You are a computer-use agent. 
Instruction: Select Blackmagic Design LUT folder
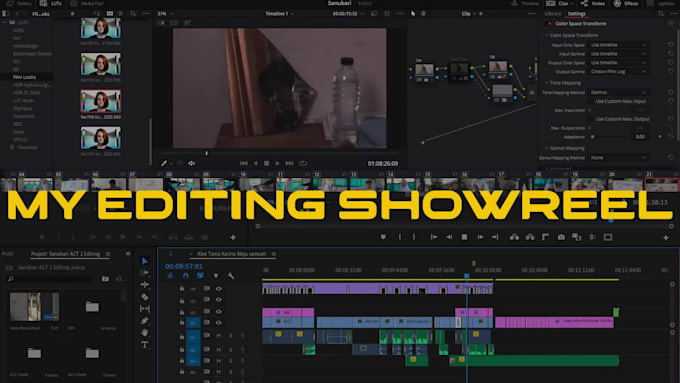pyautogui.click(x=32, y=53)
